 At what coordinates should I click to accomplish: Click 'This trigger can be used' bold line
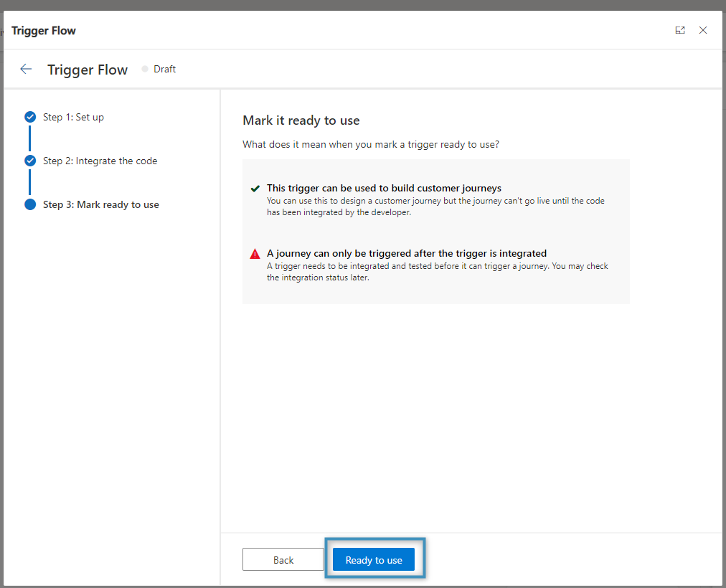pyautogui.click(x=384, y=189)
